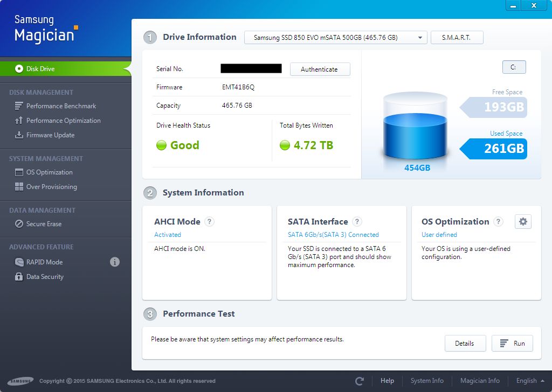Click the capacity value '465.76 GB'
Image resolution: width=552 pixels, height=392 pixels.
pos(237,106)
